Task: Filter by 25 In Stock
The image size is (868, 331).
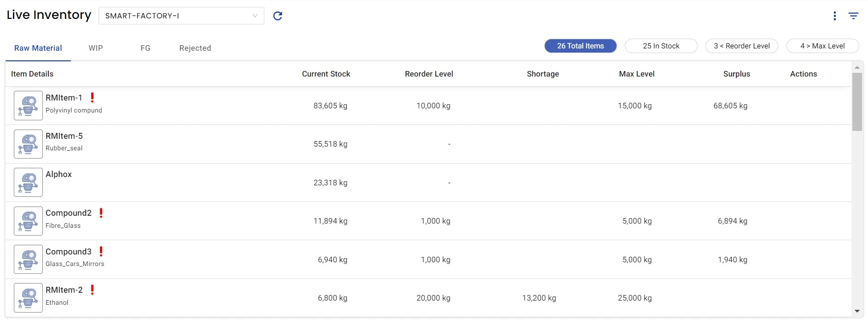Action: [x=661, y=46]
